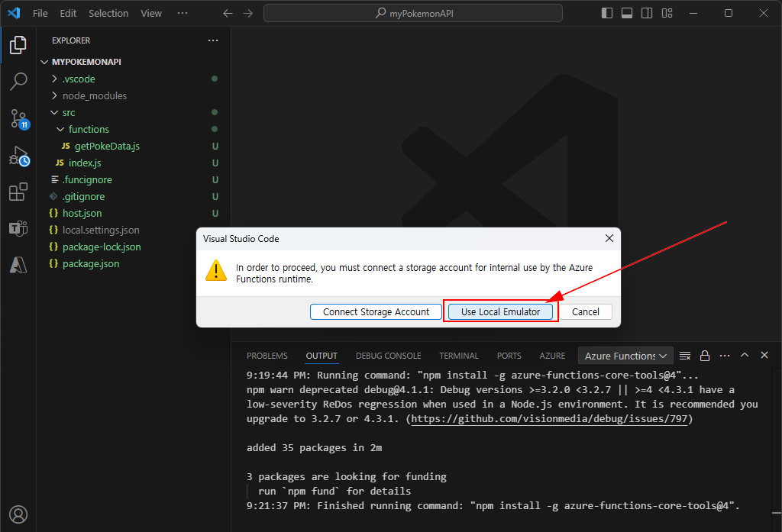Cancel the storage account dialog
782x532 pixels.
586,311
